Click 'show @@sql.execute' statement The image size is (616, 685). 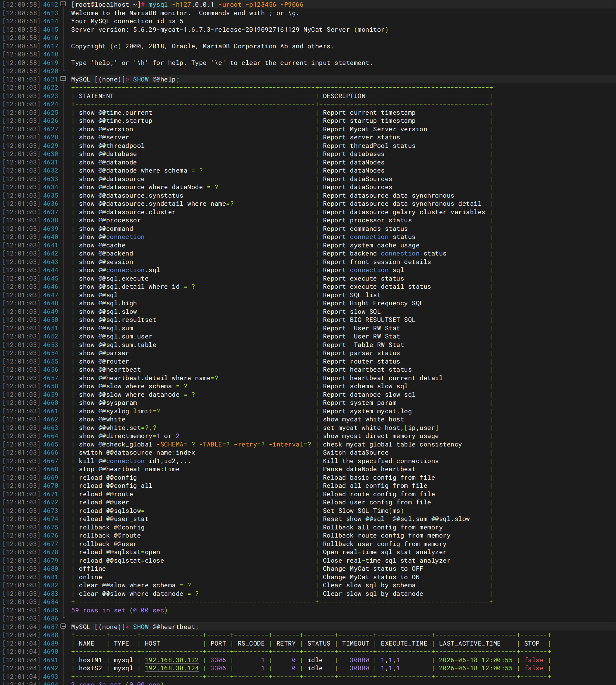(x=114, y=278)
